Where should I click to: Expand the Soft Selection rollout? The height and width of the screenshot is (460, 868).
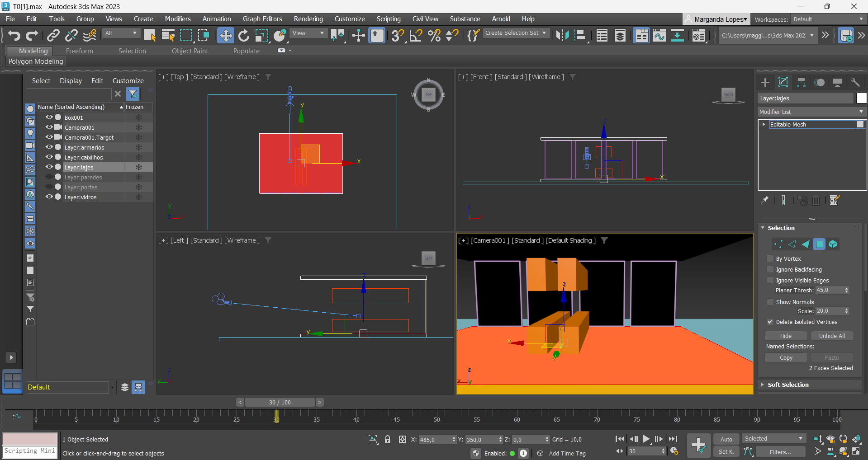(788, 385)
